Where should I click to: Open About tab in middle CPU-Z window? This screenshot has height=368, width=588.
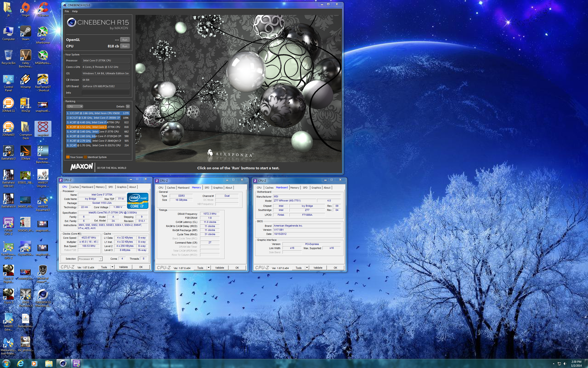229,188
